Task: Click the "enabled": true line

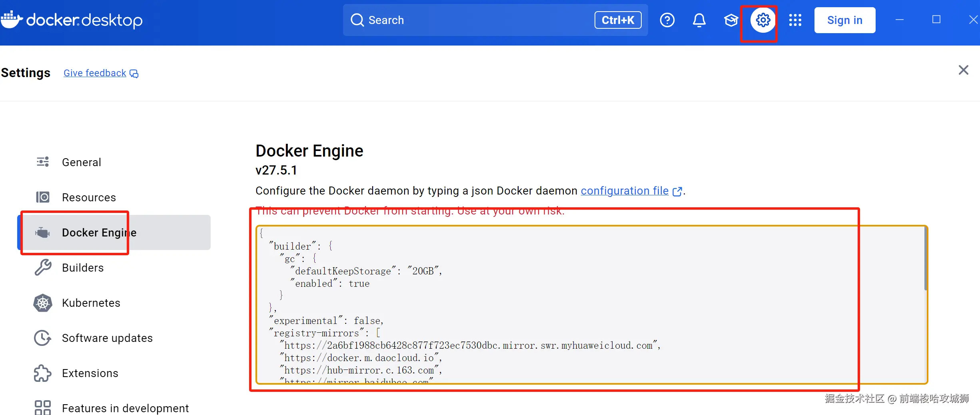Action: 330,284
